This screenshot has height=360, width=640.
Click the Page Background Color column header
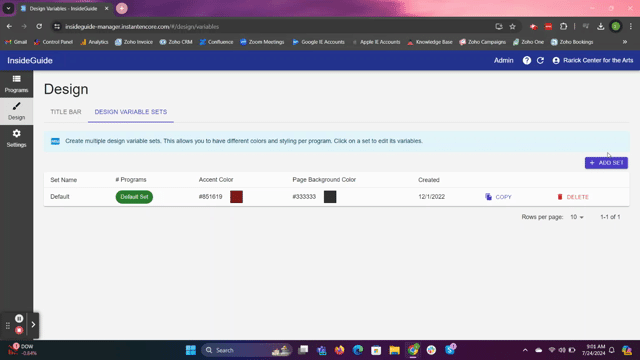coord(324,180)
